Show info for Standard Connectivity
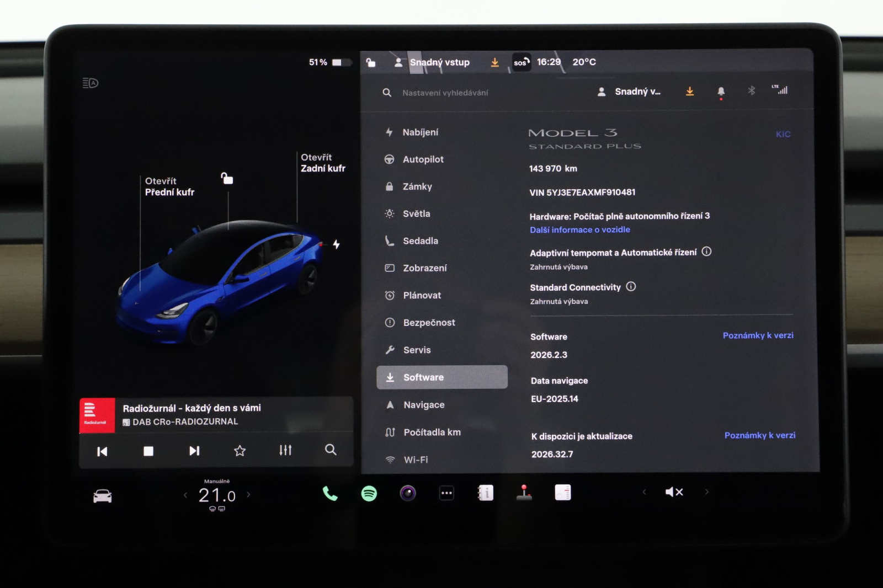Viewport: 883px width, 588px height. [631, 286]
